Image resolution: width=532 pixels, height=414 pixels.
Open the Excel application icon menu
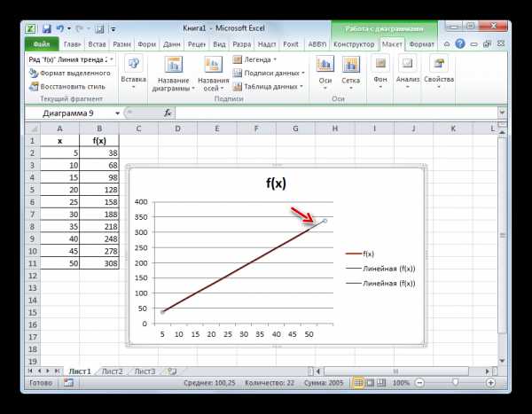click(30, 28)
